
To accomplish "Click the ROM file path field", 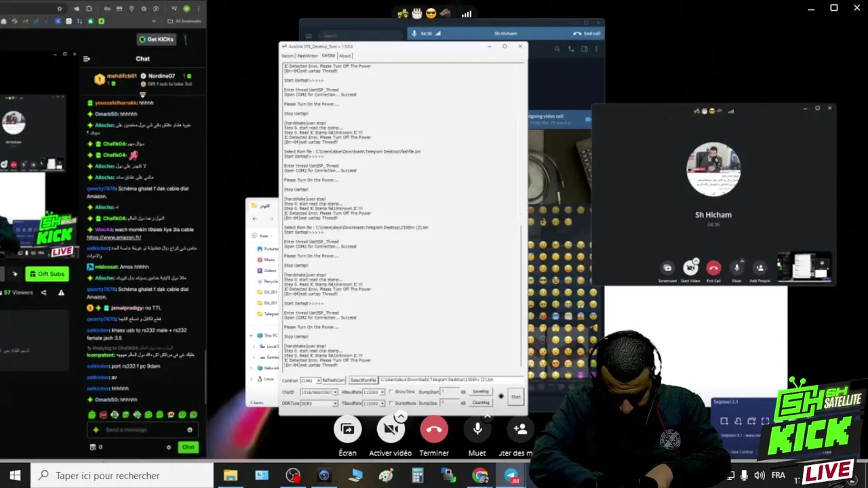I will pos(451,380).
